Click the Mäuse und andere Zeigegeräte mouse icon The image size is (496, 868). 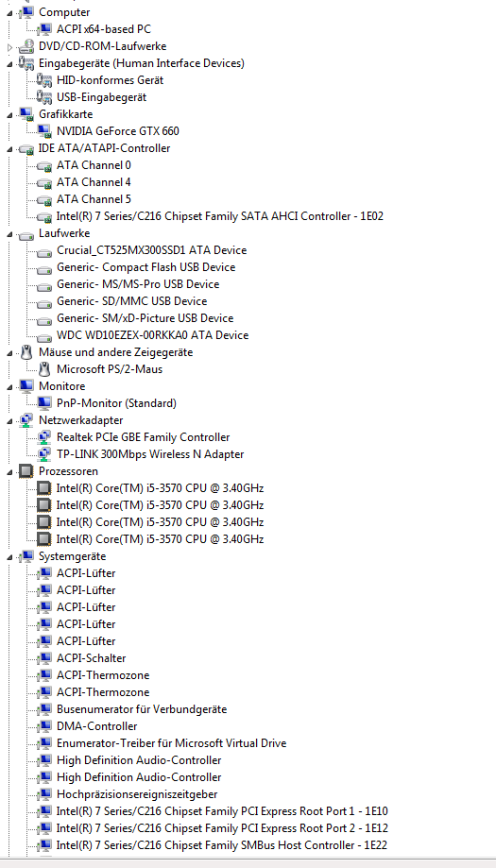click(x=26, y=352)
